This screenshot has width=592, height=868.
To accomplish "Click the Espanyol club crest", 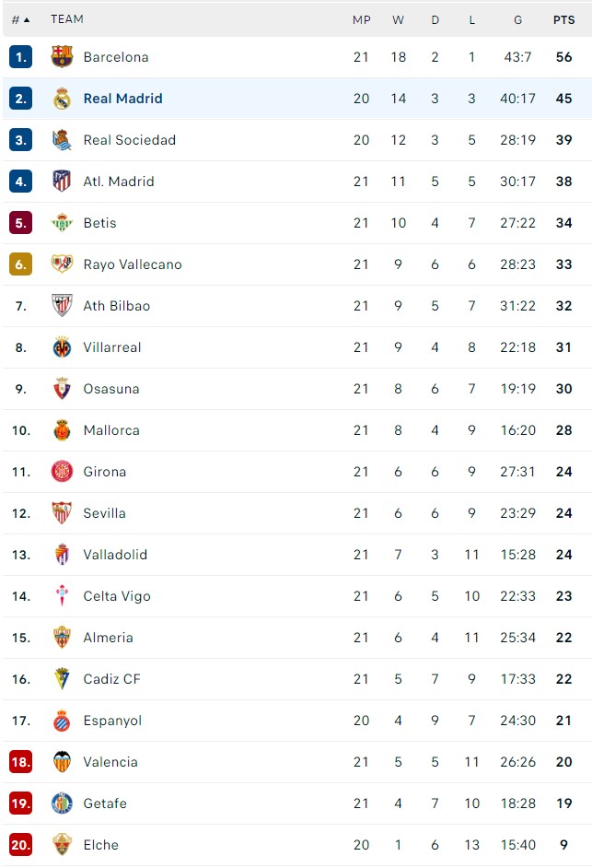I will [62, 721].
